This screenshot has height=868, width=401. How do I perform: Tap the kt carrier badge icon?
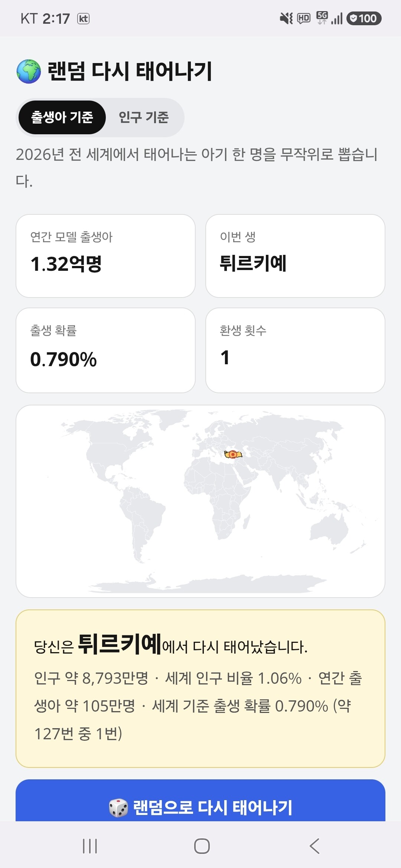click(x=84, y=19)
